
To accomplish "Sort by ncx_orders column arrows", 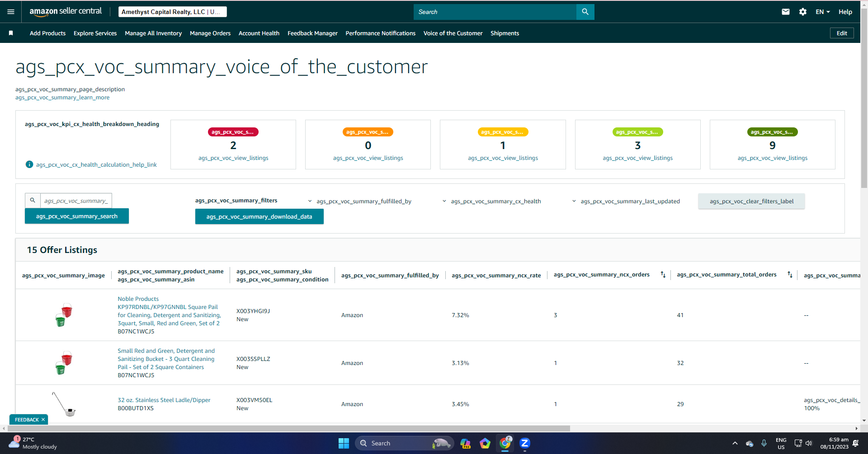I will 663,275.
